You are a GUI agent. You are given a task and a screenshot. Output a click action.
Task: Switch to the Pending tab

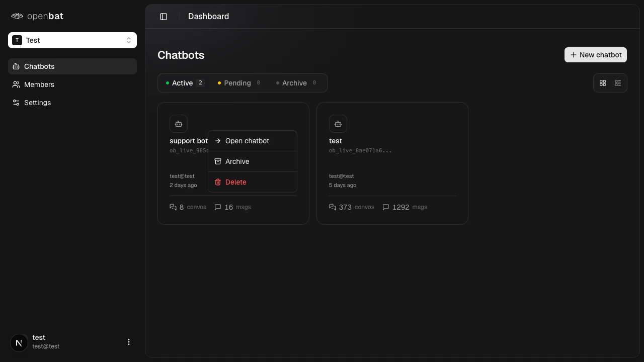[237, 83]
